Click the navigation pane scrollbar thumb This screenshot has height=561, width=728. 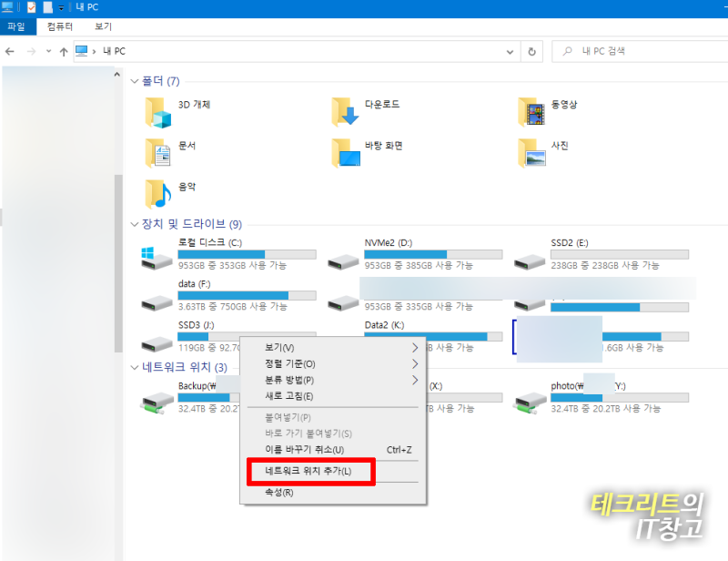click(118, 263)
